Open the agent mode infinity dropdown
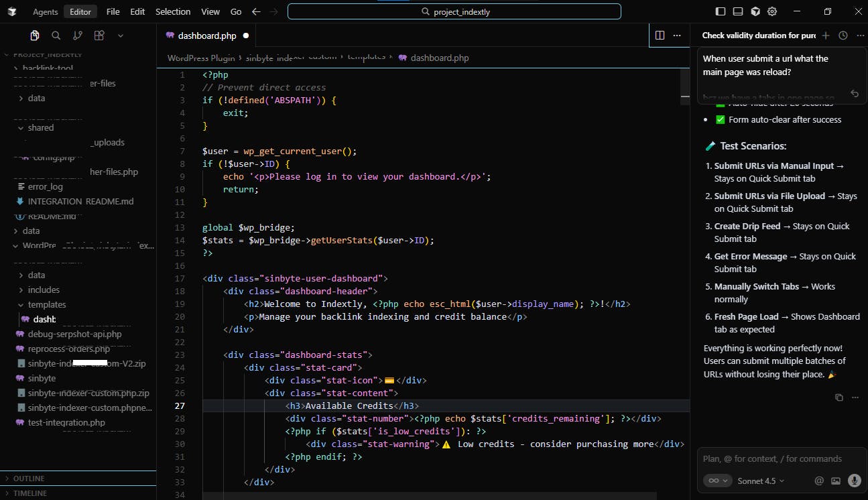The image size is (868, 500). (x=717, y=481)
